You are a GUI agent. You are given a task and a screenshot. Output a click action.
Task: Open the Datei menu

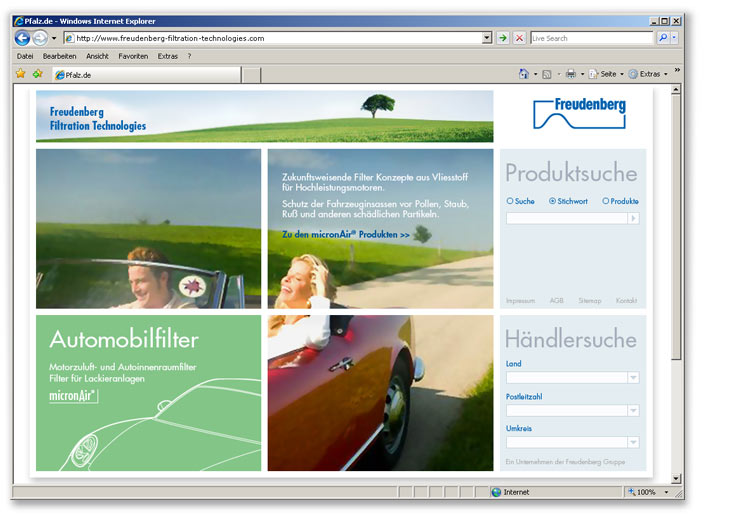point(25,56)
